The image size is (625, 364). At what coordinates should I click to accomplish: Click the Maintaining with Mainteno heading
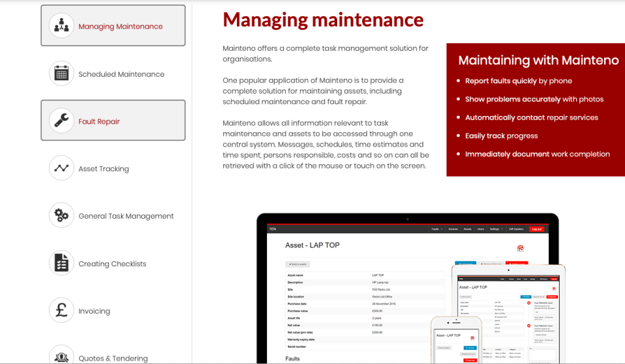tap(538, 60)
